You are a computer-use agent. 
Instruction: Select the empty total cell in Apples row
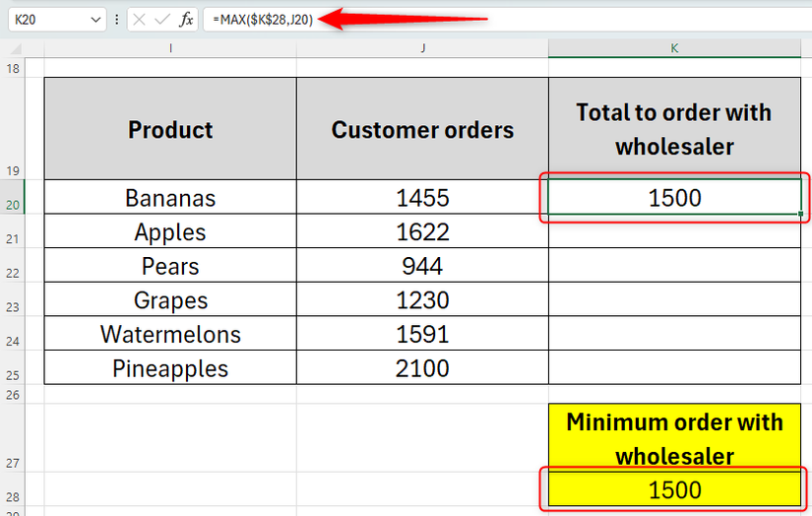coord(675,231)
